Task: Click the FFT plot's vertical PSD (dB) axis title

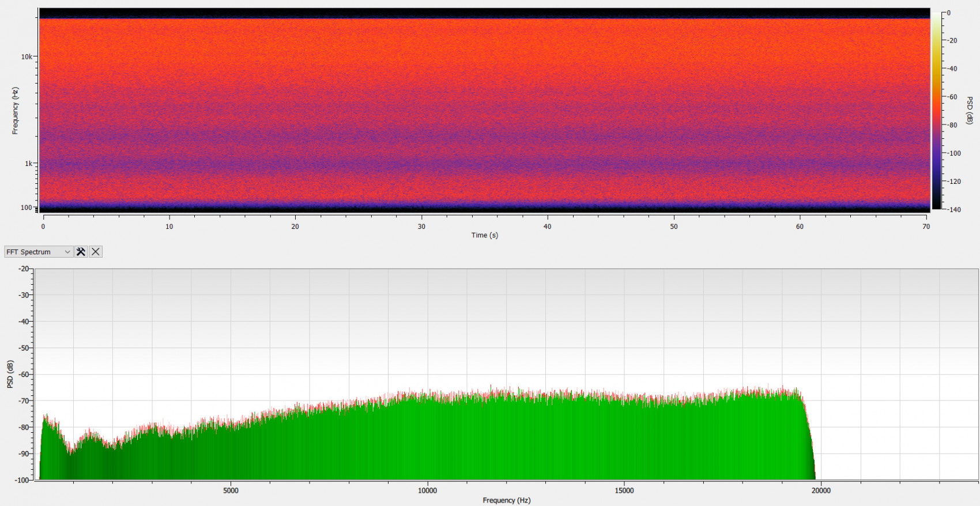Action: pyautogui.click(x=10, y=374)
